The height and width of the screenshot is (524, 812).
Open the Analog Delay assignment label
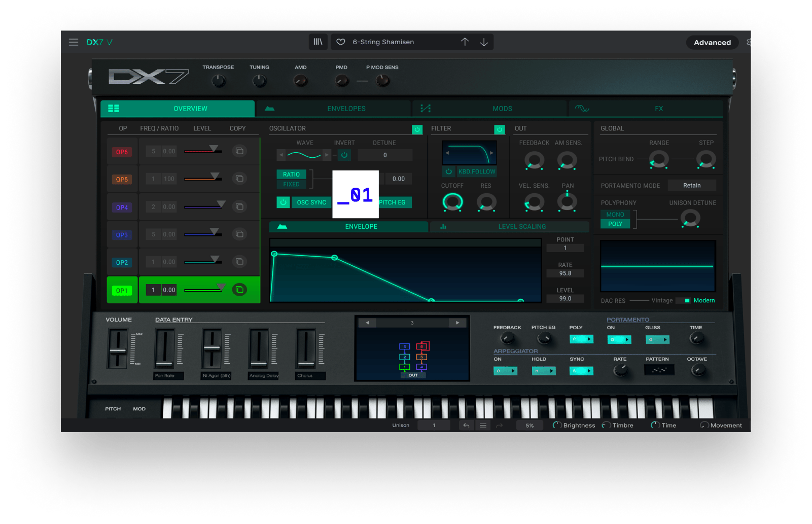pyautogui.click(x=264, y=376)
